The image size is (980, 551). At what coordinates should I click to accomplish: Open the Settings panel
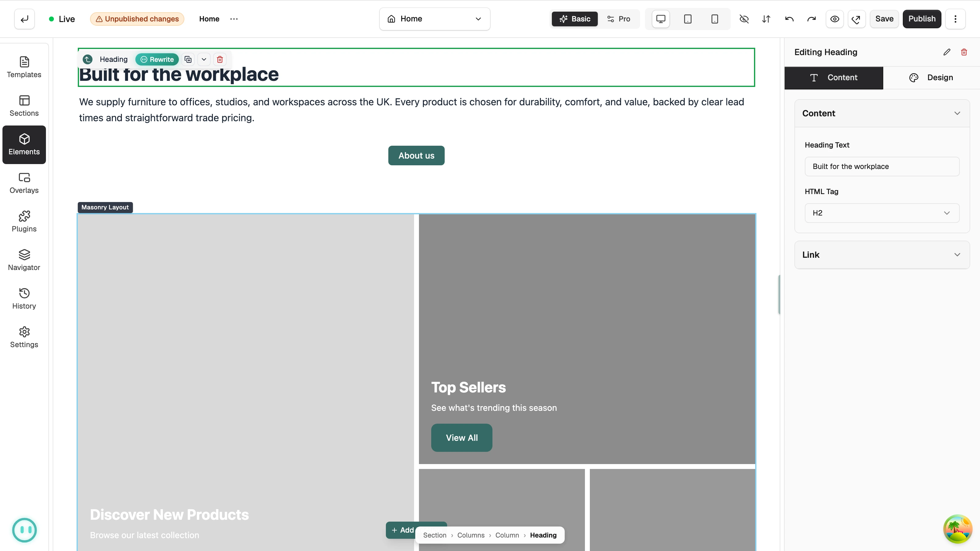[x=24, y=338]
